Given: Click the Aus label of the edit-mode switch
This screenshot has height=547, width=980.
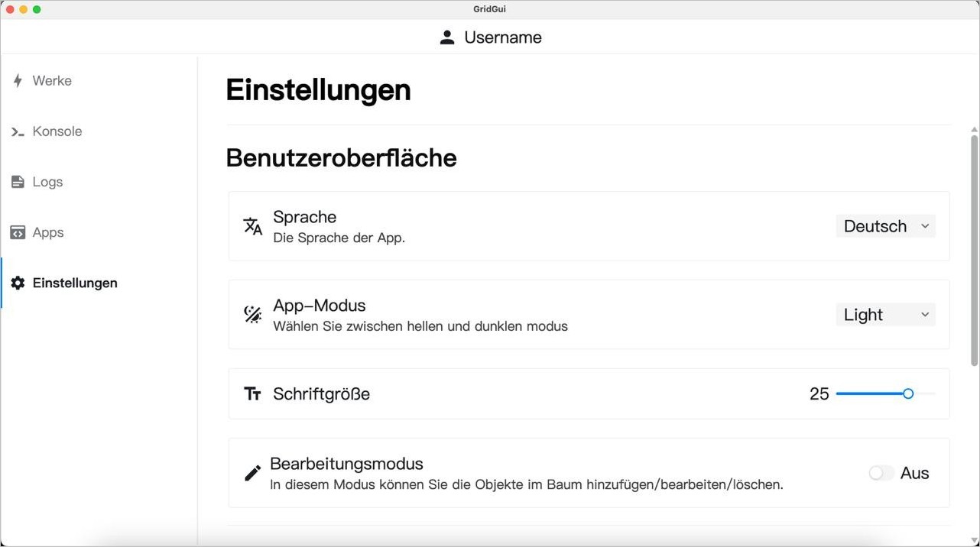Looking at the screenshot, I should (x=914, y=474).
